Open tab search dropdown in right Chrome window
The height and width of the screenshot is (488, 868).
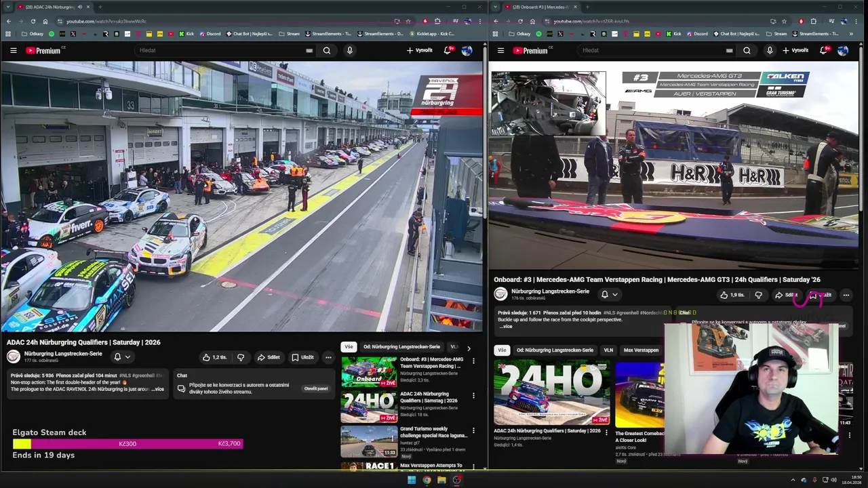pyautogui.click(x=495, y=7)
